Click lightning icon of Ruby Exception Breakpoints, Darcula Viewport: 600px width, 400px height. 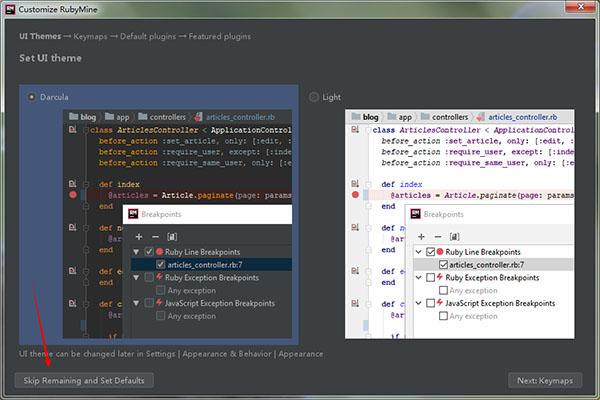pos(159,277)
